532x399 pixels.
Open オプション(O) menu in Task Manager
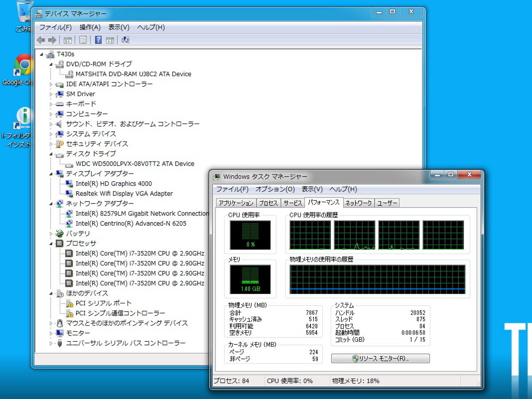(x=275, y=189)
